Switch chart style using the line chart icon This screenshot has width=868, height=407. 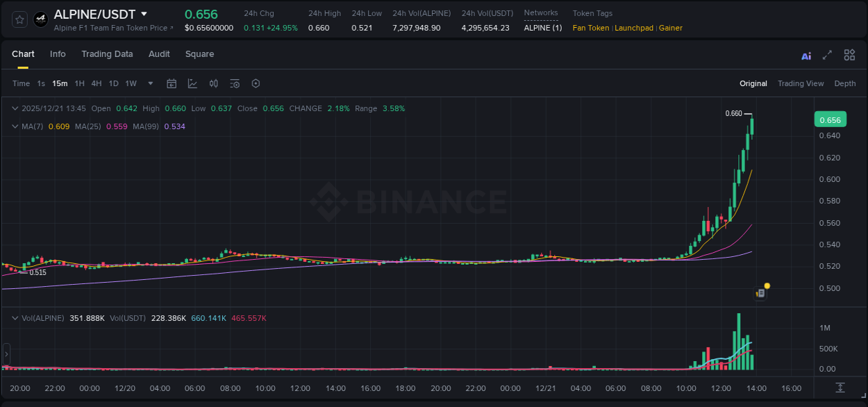coord(191,83)
